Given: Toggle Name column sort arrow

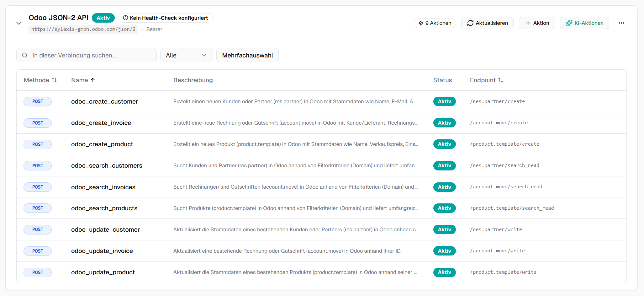Looking at the screenshot, I should [93, 80].
